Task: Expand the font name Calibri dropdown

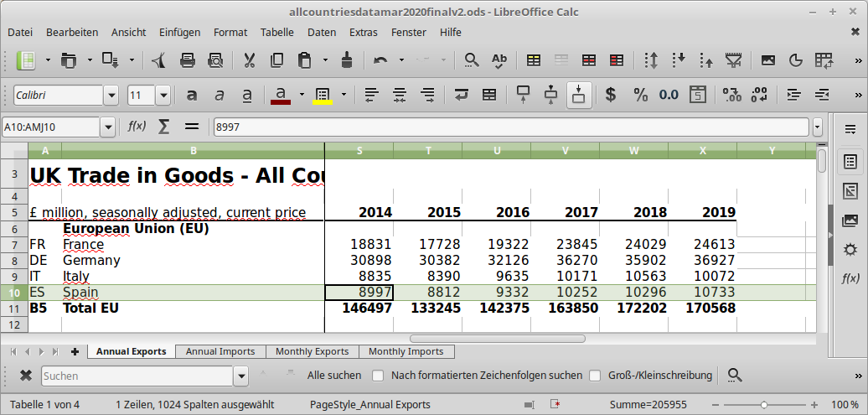Action: pos(112,96)
